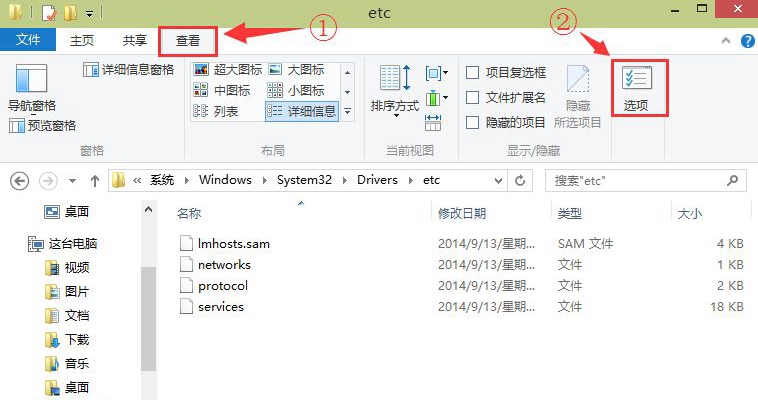
Task: Select Small icons (小图标) layout
Action: click(x=296, y=90)
